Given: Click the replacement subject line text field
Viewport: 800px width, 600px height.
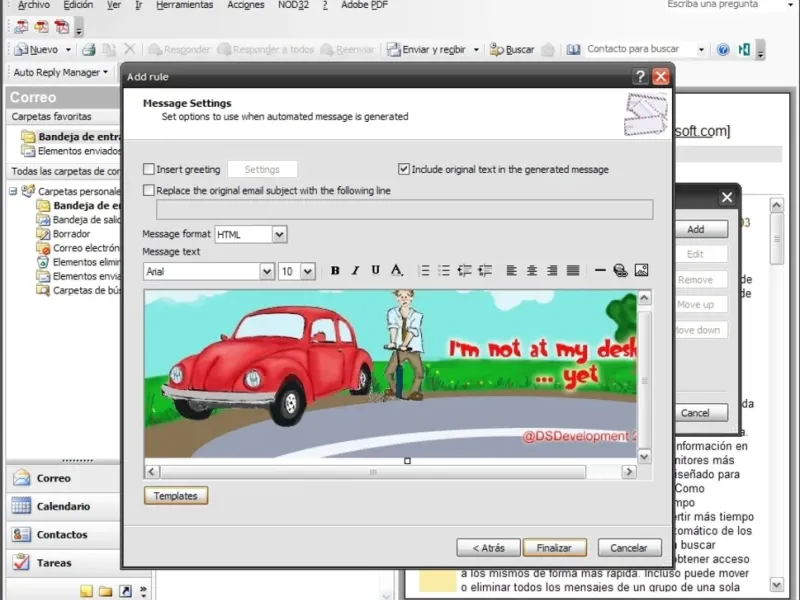Looking at the screenshot, I should coord(404,210).
